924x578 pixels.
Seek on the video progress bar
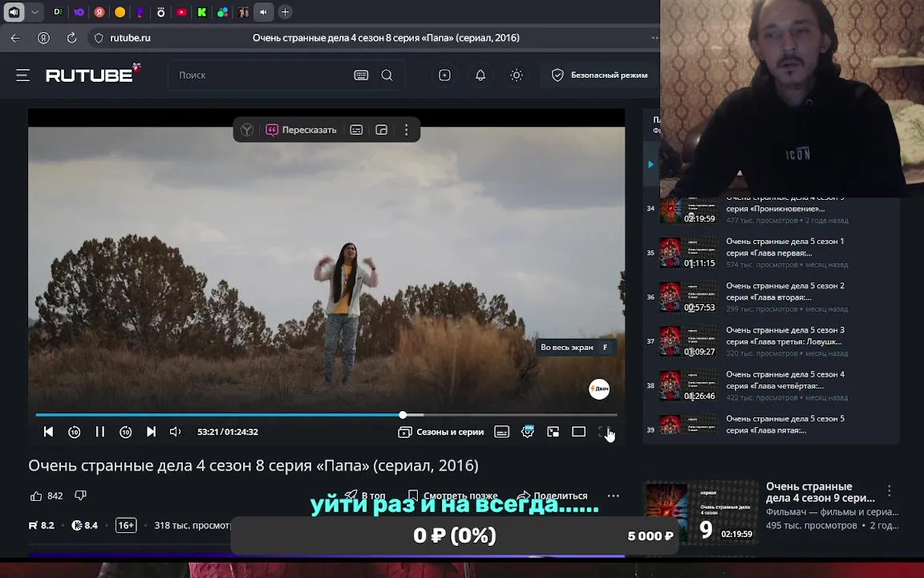click(x=326, y=414)
